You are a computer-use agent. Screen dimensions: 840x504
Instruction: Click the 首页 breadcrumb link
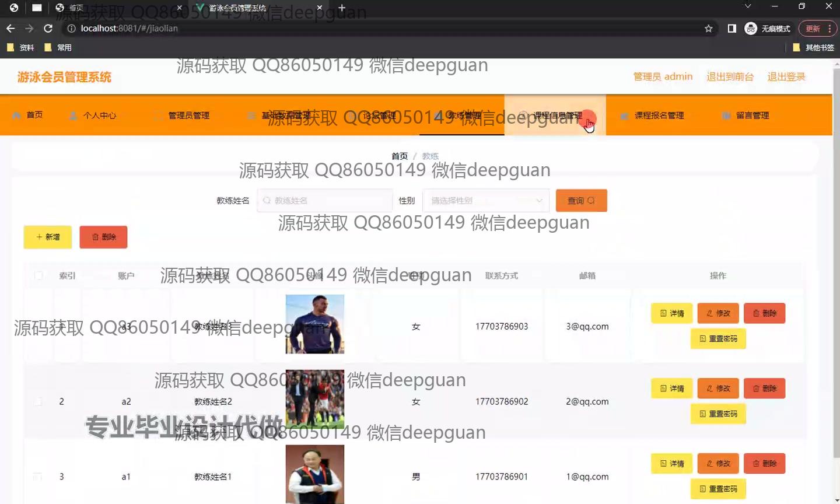click(x=400, y=156)
